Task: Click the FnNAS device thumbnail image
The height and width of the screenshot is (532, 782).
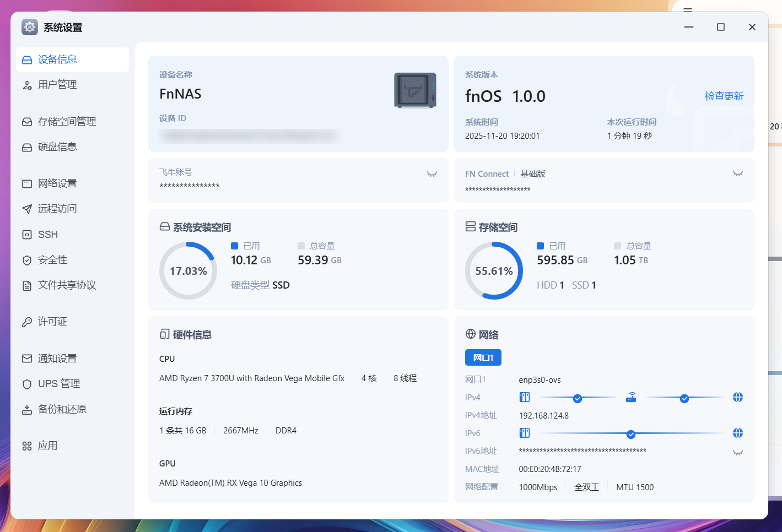Action: coord(415,90)
